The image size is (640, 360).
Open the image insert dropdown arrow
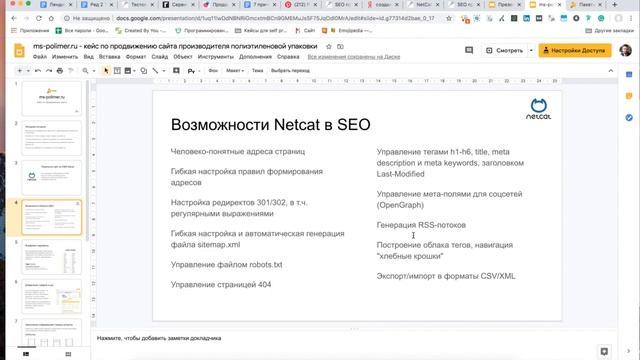[134, 71]
